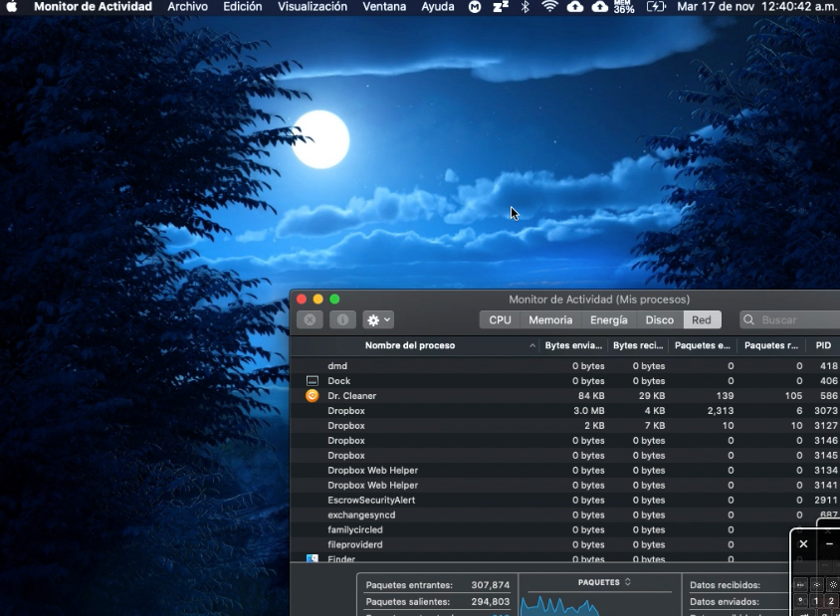Image resolution: width=840 pixels, height=616 pixels.
Task: Select the Disco tab
Action: (659, 320)
